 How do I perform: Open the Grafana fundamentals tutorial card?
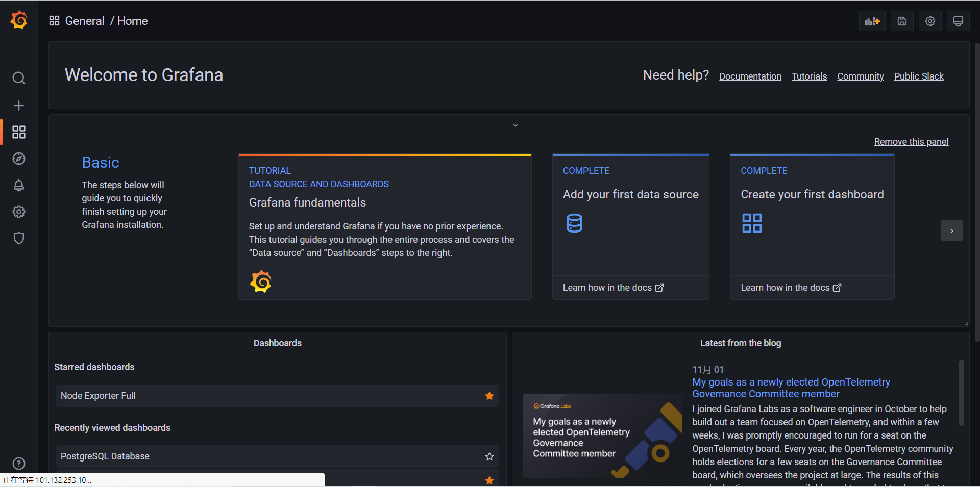[385, 227]
